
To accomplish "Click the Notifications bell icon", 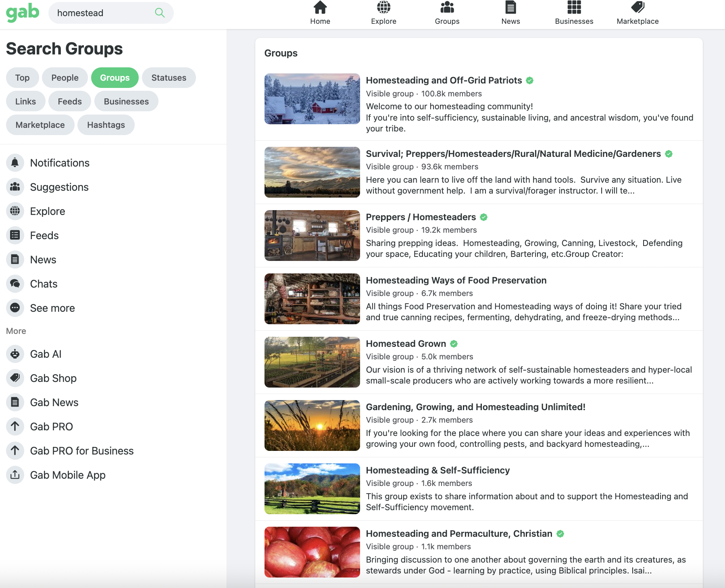I will [x=15, y=163].
